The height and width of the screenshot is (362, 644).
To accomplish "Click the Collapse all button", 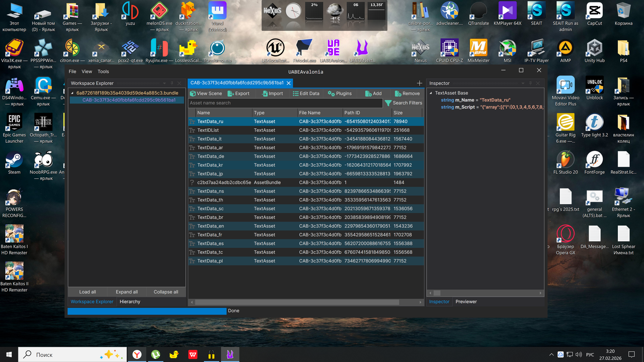I will pyautogui.click(x=166, y=292).
